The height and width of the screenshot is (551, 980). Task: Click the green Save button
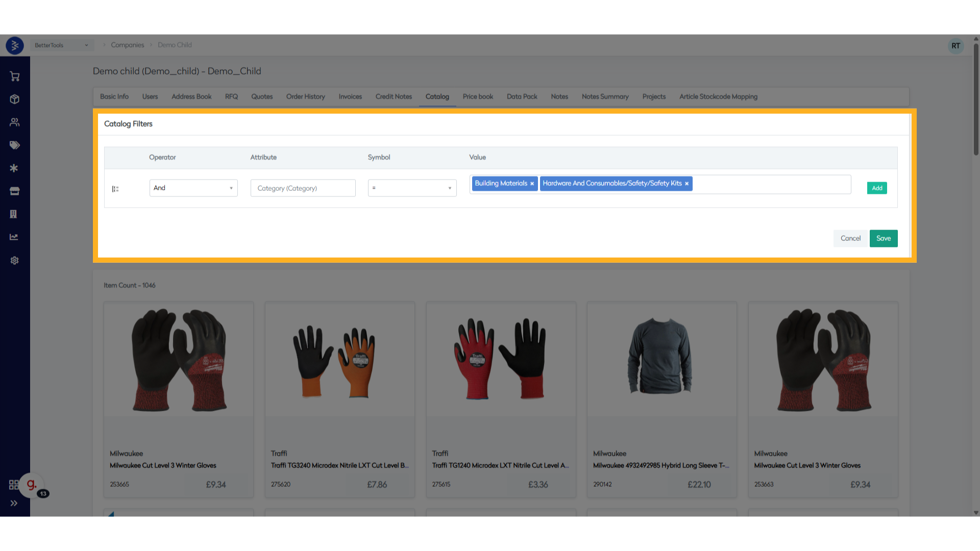[883, 238]
